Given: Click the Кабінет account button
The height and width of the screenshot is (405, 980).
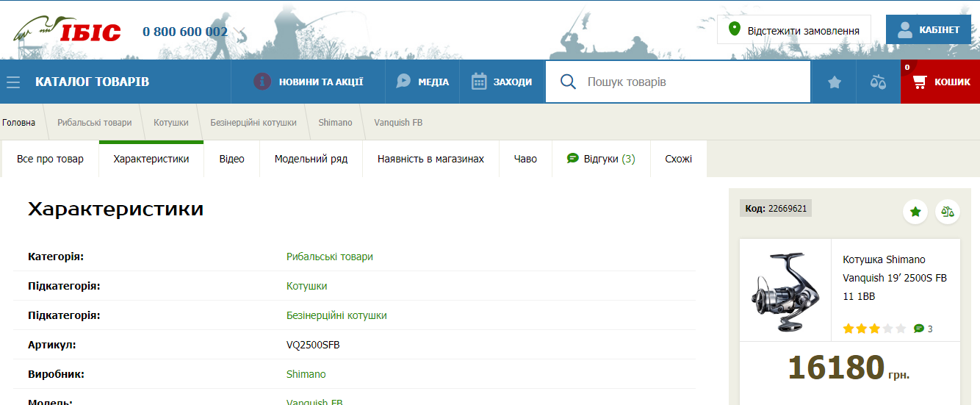Looking at the screenshot, I should click(929, 30).
